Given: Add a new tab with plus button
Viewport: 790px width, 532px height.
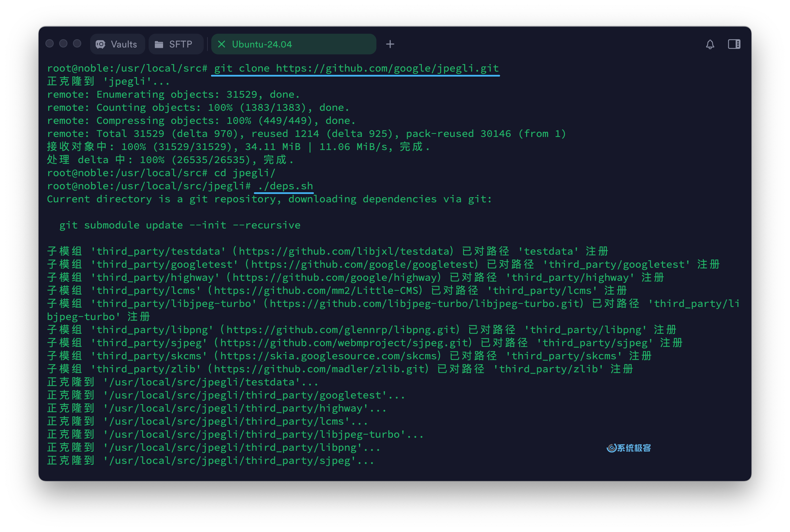Looking at the screenshot, I should 390,44.
